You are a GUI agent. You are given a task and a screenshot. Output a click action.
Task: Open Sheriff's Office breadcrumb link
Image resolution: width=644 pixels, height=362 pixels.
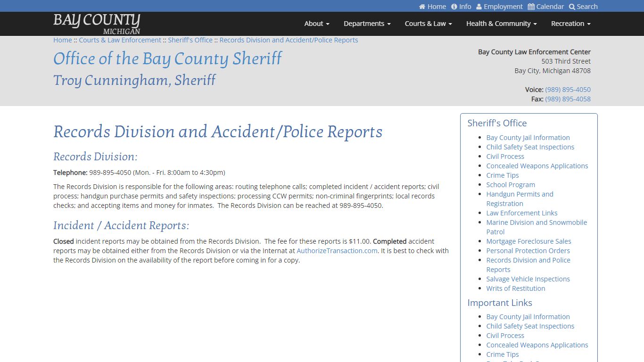[190, 40]
